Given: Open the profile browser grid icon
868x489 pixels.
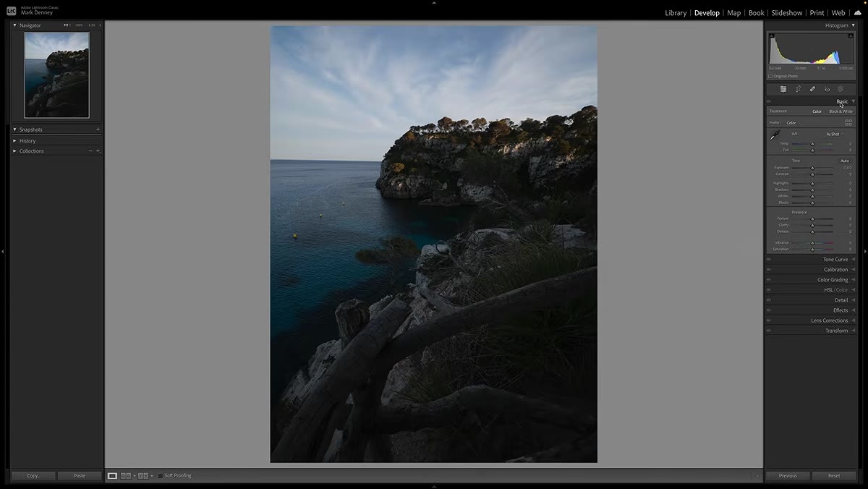Looking at the screenshot, I should tap(848, 123).
